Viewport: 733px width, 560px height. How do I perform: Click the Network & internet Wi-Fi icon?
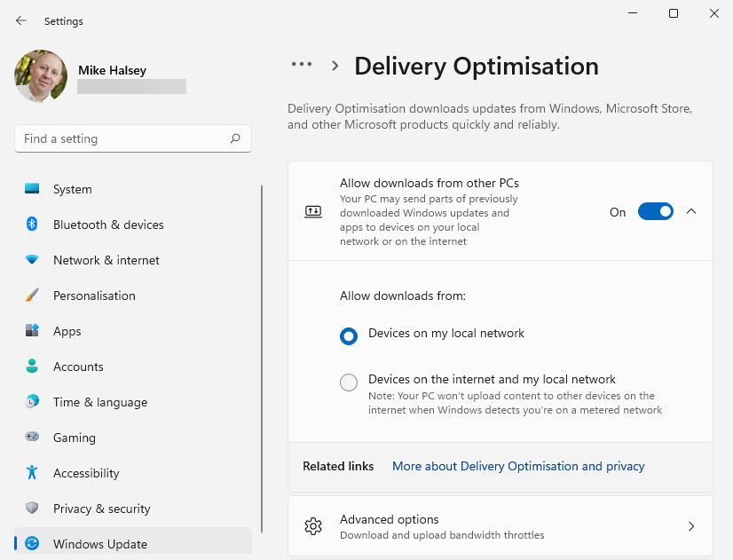32,260
